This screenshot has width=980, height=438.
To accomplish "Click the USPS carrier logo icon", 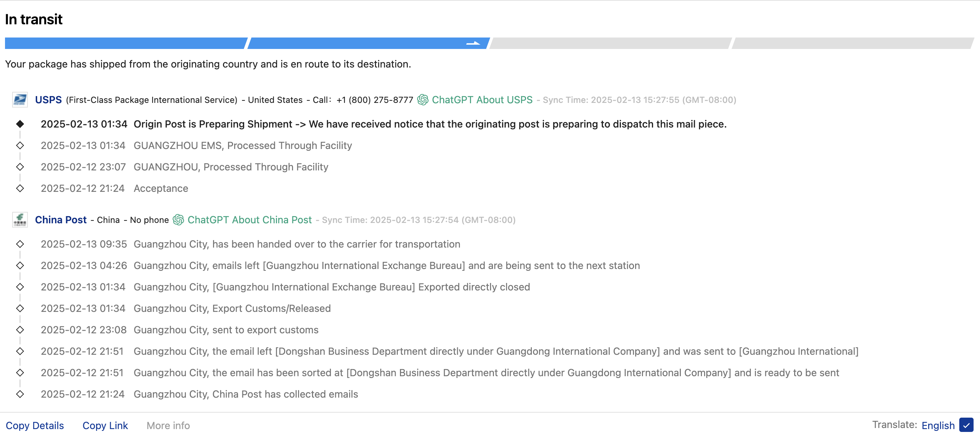I will pyautogui.click(x=20, y=100).
